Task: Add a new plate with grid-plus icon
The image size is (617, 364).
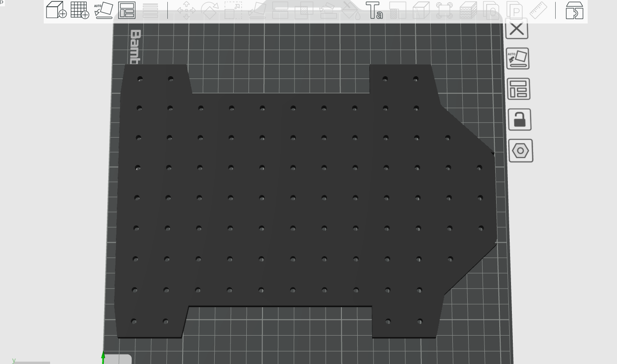Action: point(80,10)
